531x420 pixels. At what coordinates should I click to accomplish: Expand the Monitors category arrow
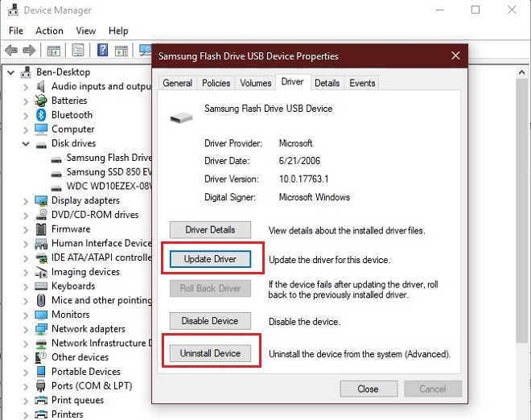tap(26, 315)
